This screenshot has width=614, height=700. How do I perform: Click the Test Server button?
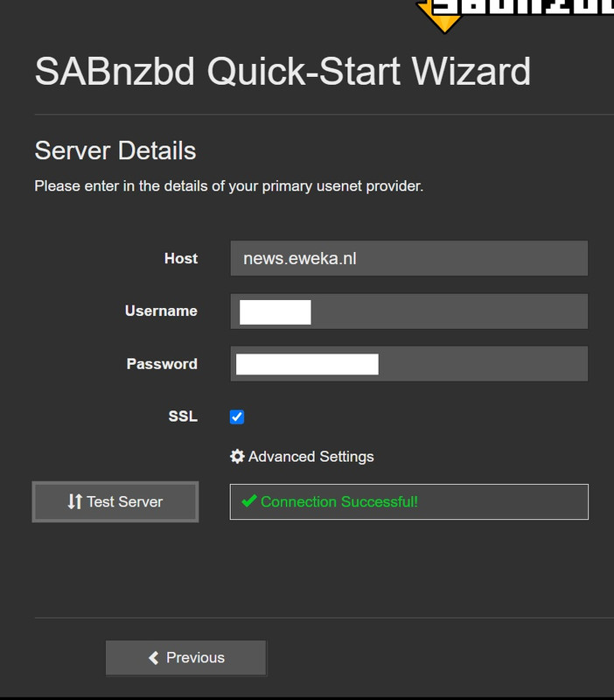click(x=115, y=501)
